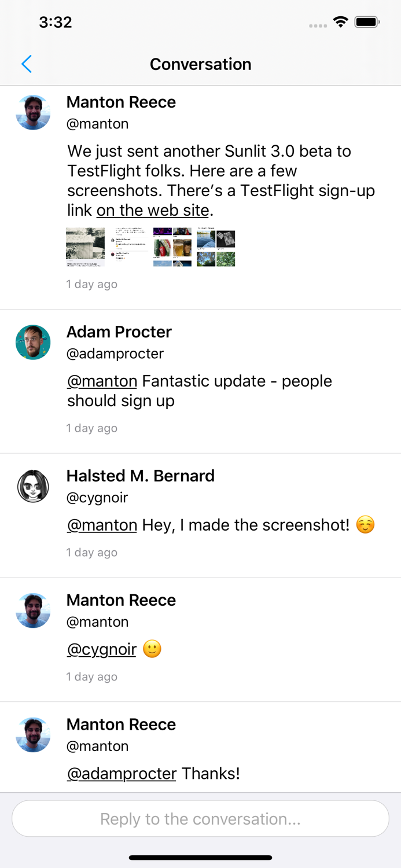401x868 pixels.
Task: Follow the "on the web site" link
Action: [153, 210]
